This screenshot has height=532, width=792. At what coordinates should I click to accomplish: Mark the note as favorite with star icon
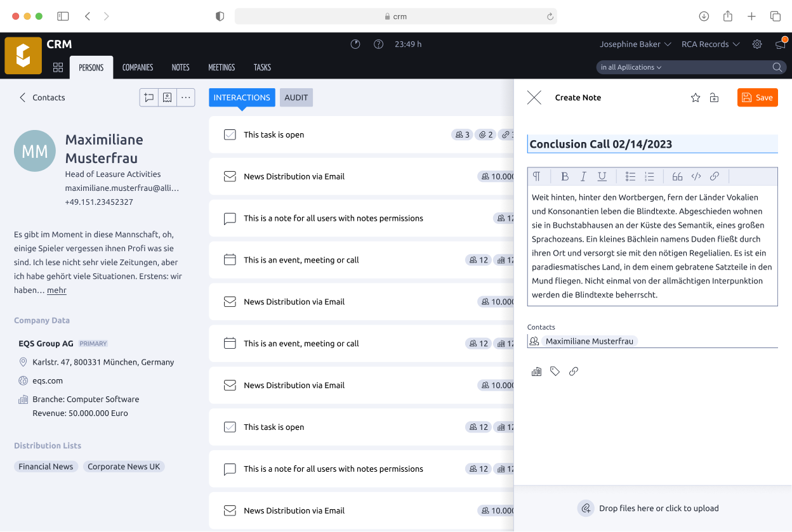tap(695, 97)
